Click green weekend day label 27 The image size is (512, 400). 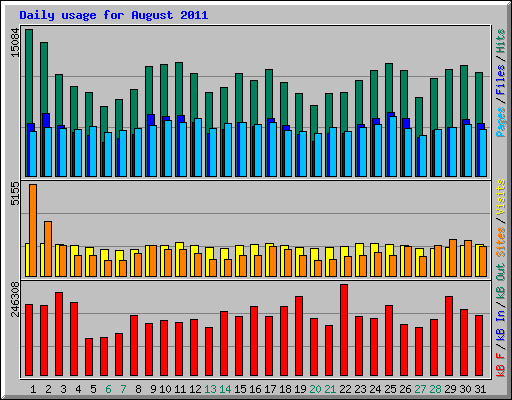coord(420,389)
